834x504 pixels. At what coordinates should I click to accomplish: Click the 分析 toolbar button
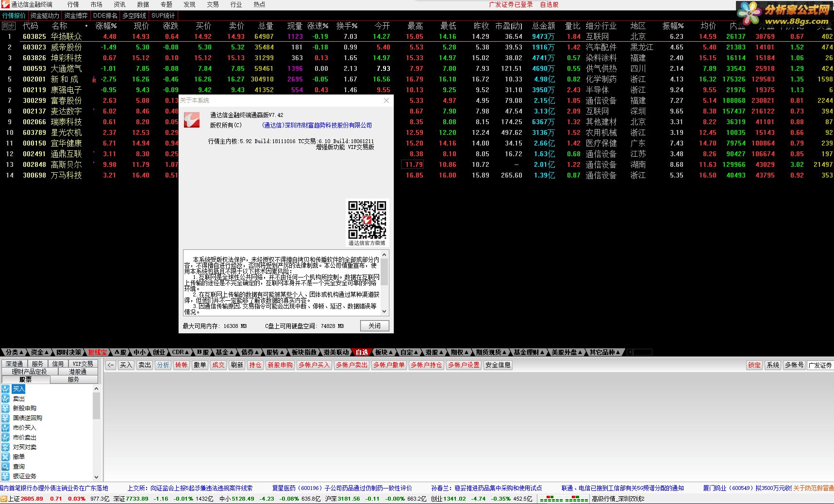[164, 365]
